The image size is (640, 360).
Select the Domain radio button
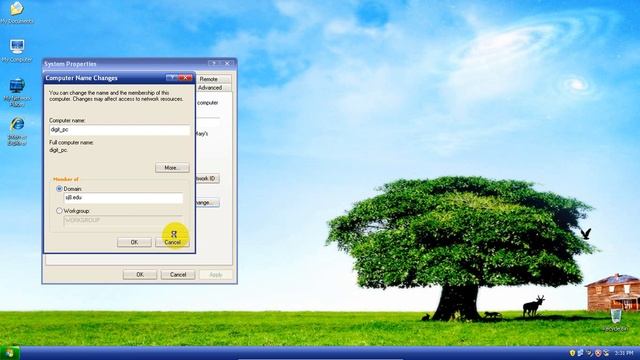59,189
